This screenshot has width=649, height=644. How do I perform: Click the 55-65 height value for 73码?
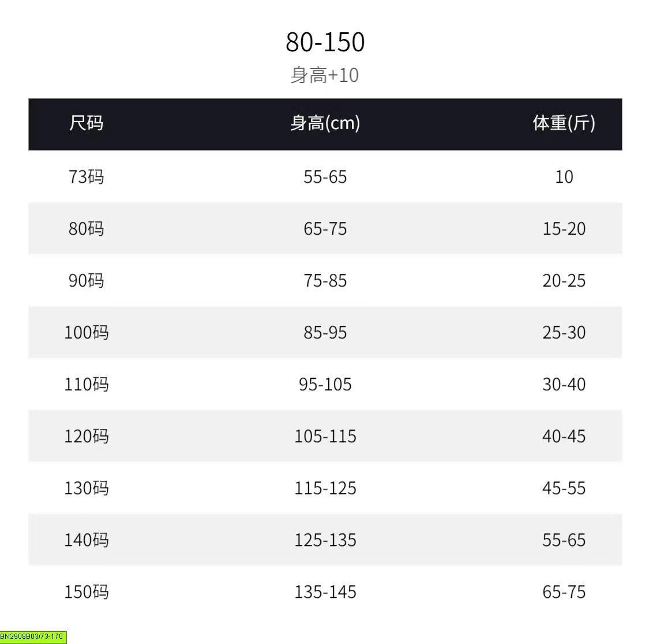(325, 176)
